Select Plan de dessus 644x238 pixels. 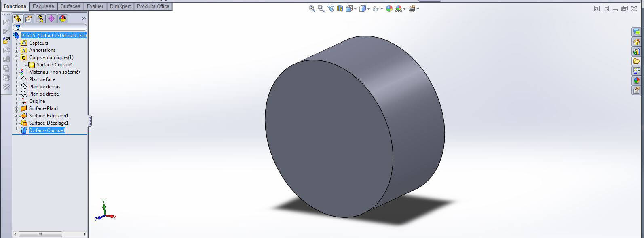(x=44, y=87)
